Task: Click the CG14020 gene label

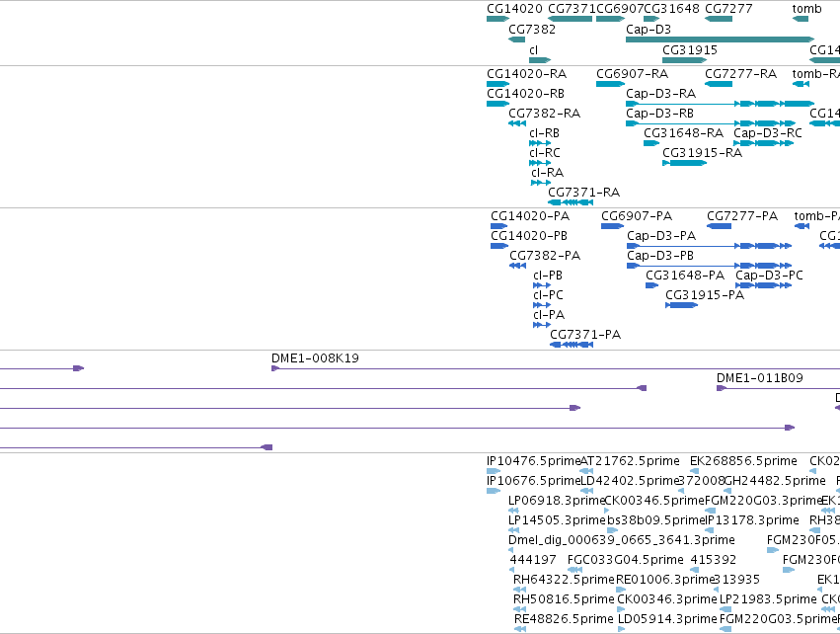Action: 514,9
